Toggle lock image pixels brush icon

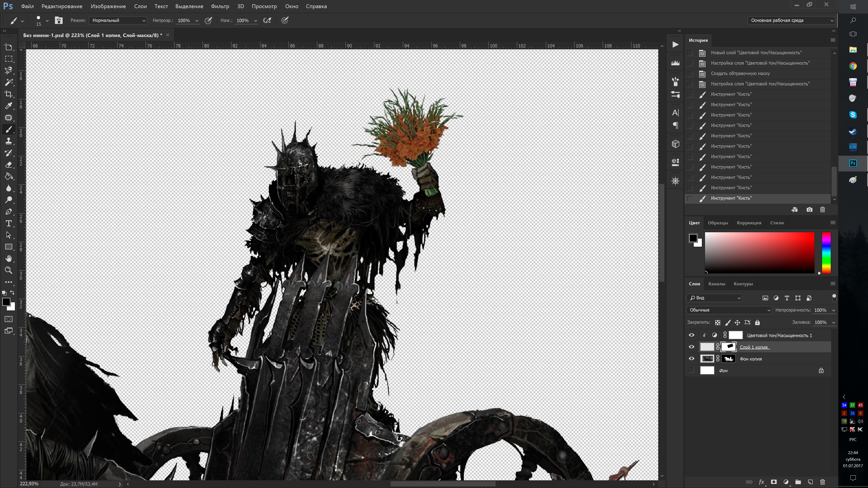[x=728, y=322]
